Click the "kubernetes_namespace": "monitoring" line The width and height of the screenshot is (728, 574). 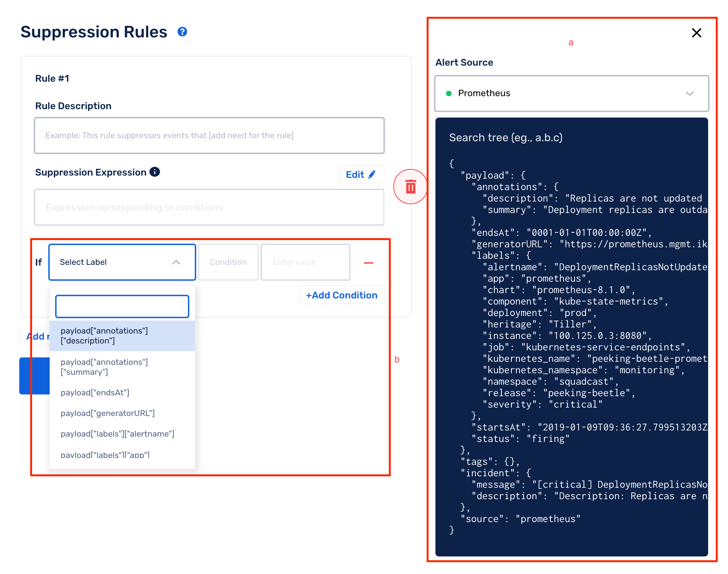pyautogui.click(x=584, y=370)
